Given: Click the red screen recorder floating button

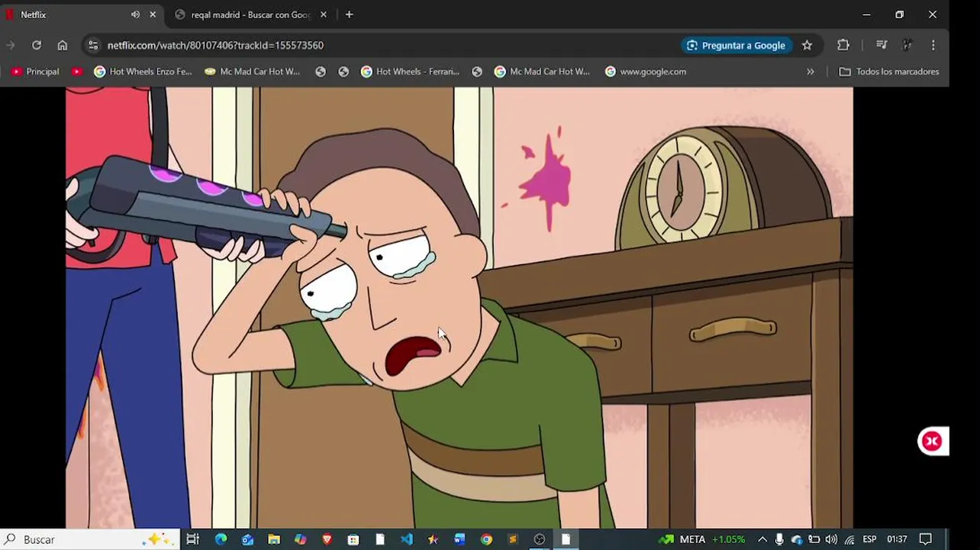Looking at the screenshot, I should [932, 441].
